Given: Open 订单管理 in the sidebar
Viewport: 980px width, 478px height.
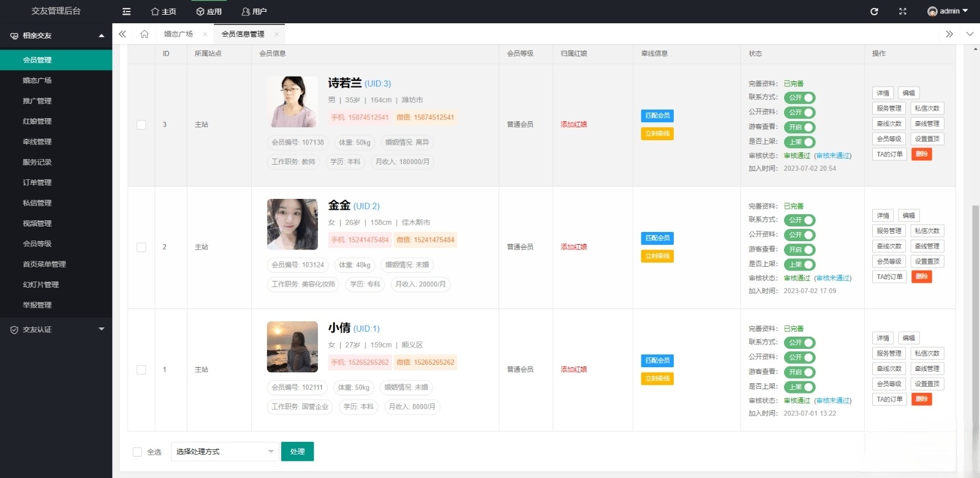Looking at the screenshot, I should pyautogui.click(x=56, y=182).
